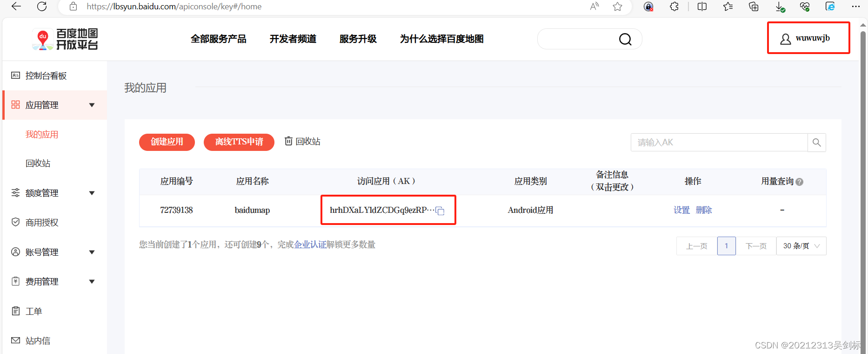
Task: Expand the 额度管理 arrow
Action: pos(92,193)
